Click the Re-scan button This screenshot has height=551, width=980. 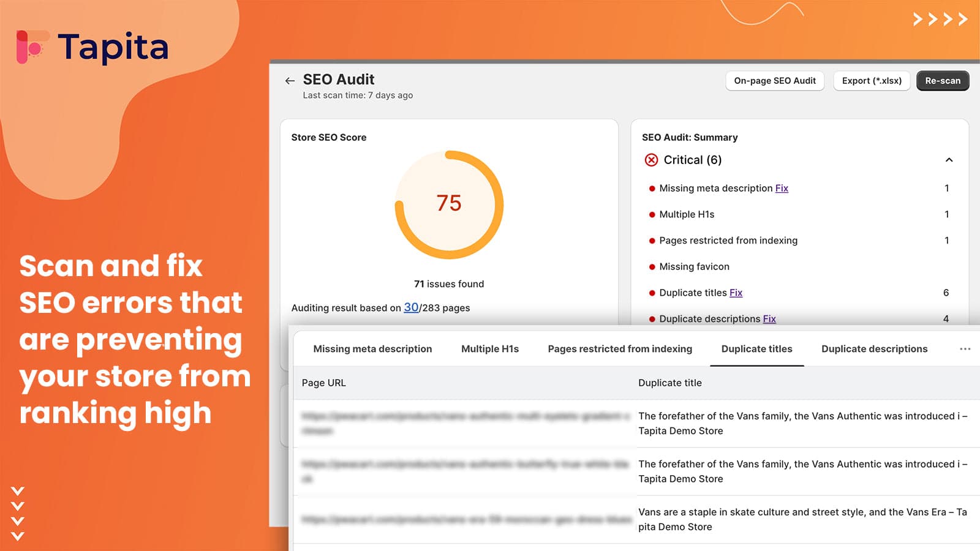coord(943,80)
